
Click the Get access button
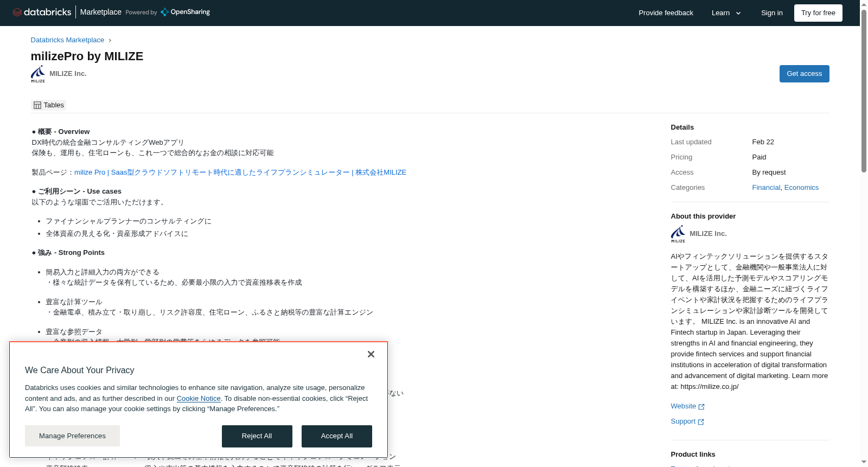point(804,74)
